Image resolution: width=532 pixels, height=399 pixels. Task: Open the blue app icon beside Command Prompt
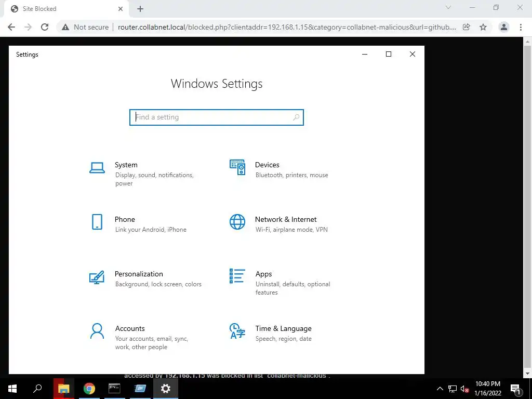tap(140, 389)
